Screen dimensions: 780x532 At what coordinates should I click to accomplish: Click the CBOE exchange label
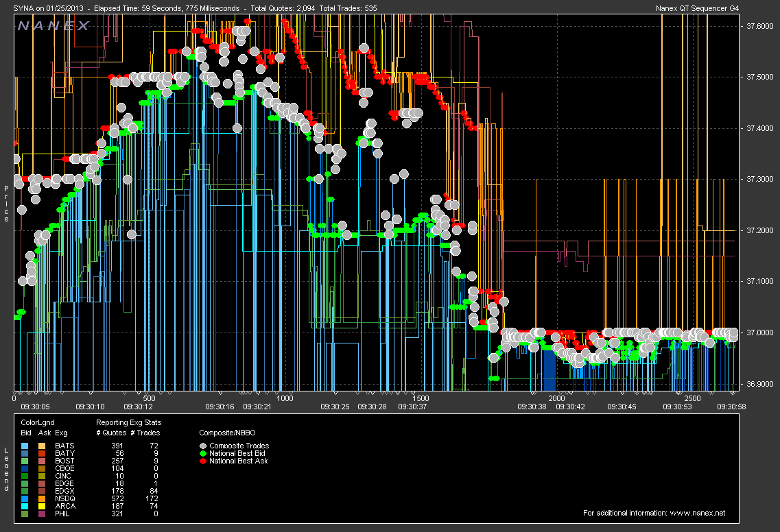[x=64, y=468]
